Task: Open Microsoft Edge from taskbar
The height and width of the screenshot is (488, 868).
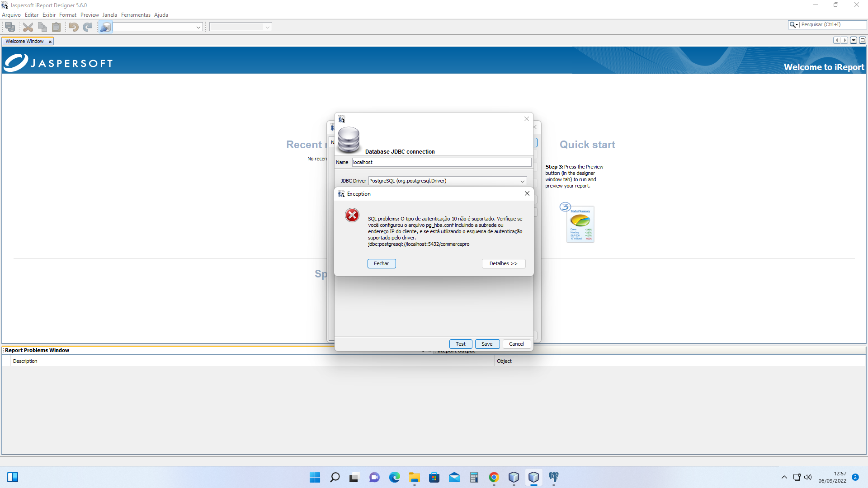Action: (x=395, y=477)
